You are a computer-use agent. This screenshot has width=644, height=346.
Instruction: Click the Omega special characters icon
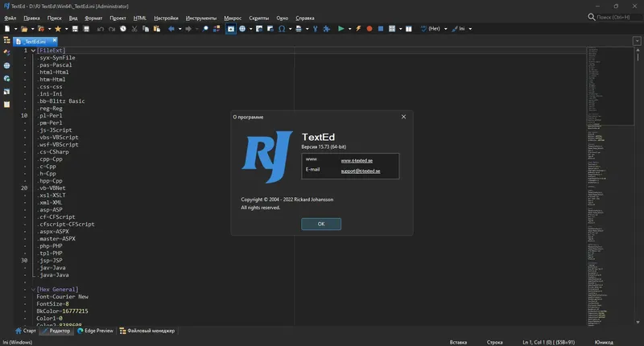click(282, 29)
